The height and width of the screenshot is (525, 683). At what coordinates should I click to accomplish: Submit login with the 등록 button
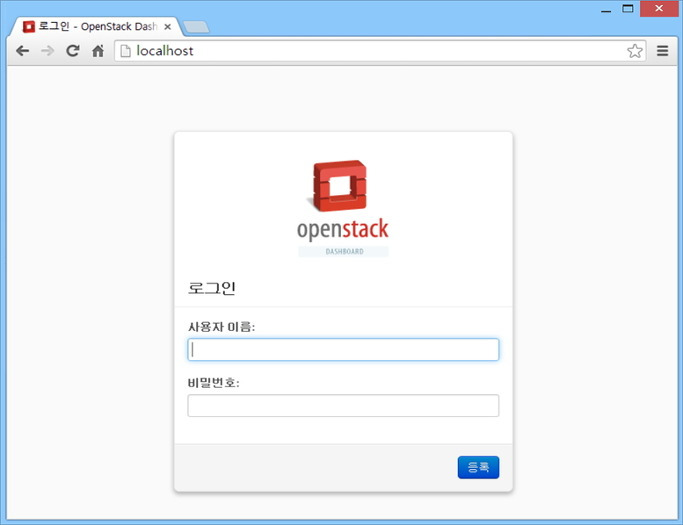pos(478,467)
